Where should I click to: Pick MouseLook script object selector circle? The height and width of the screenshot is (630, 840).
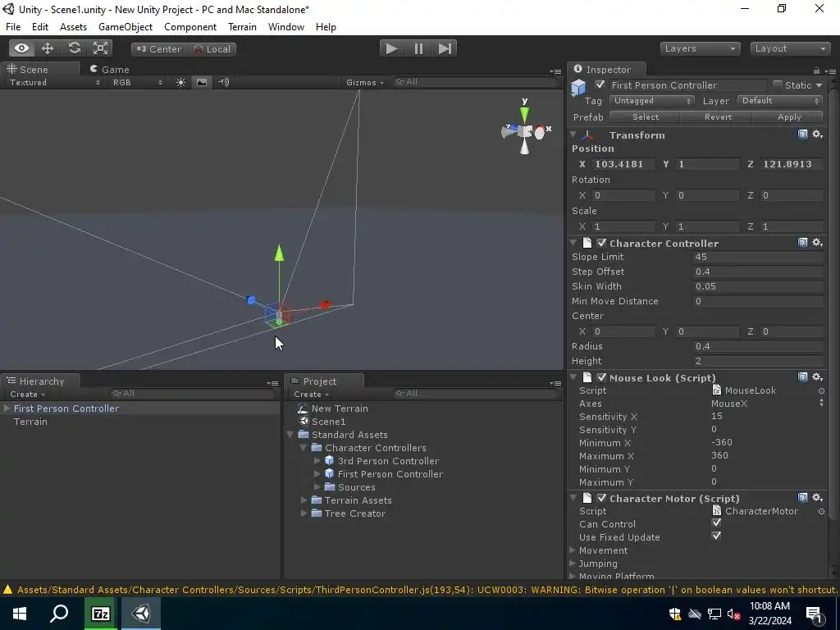[821, 391]
